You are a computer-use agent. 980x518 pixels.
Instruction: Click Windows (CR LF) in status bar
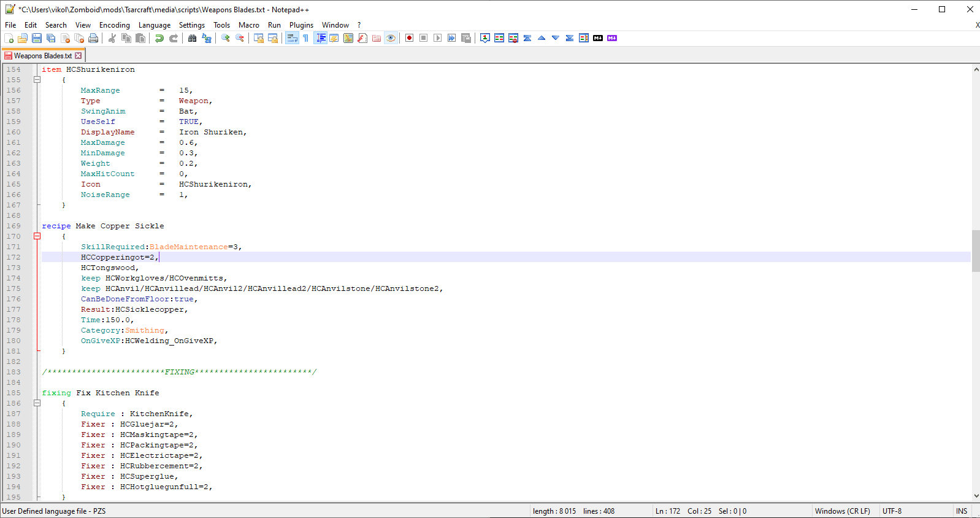(x=843, y=511)
